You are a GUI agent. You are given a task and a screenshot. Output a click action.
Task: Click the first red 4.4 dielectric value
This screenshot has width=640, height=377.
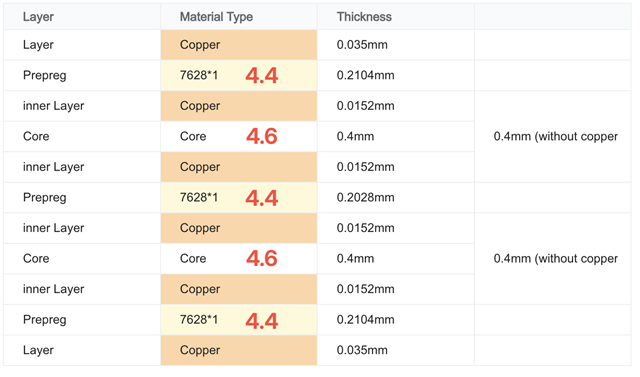tap(262, 75)
